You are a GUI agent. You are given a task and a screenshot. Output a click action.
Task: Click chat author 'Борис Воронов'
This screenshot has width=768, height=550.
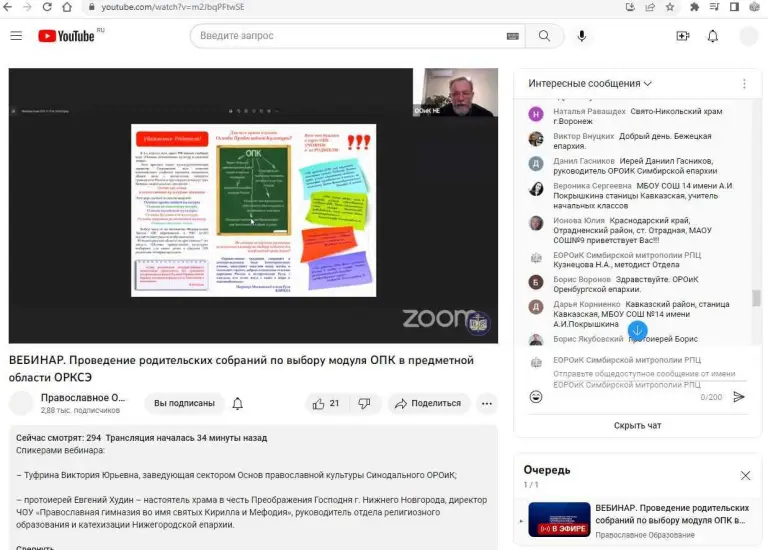pos(581,279)
